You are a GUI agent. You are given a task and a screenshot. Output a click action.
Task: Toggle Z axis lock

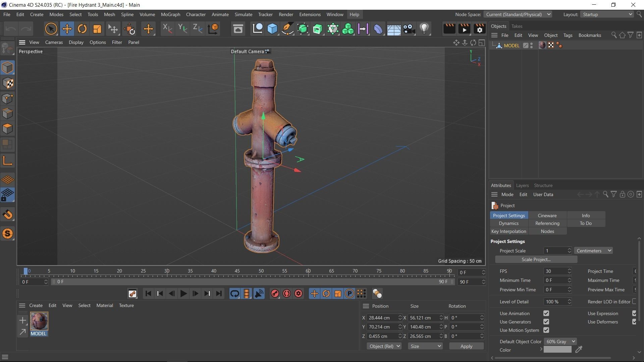(x=198, y=29)
